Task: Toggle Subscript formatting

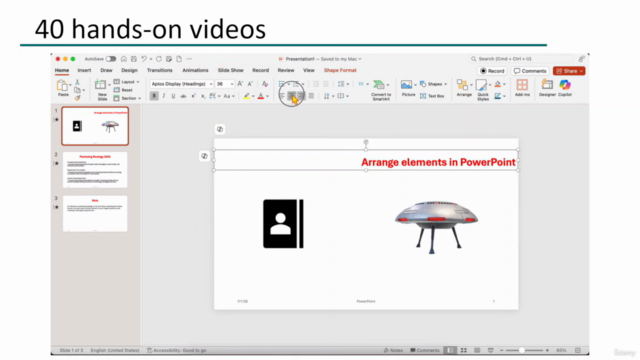Action: [203, 96]
